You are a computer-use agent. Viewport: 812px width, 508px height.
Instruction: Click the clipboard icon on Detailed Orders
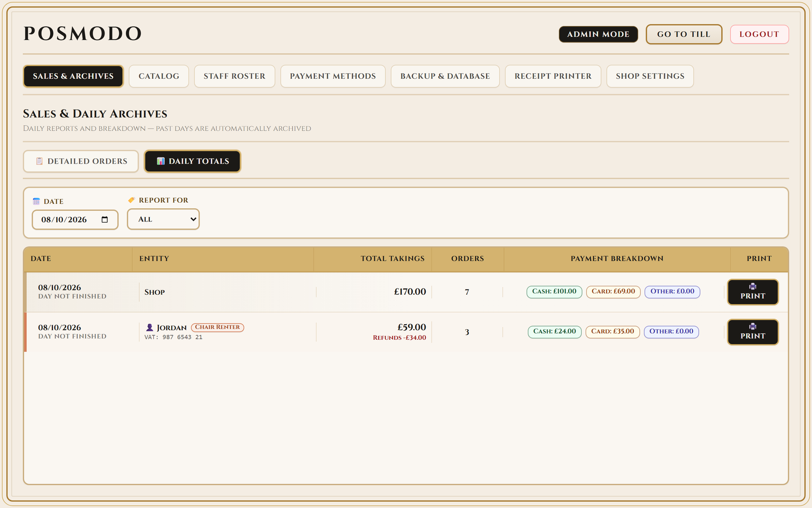click(x=40, y=161)
